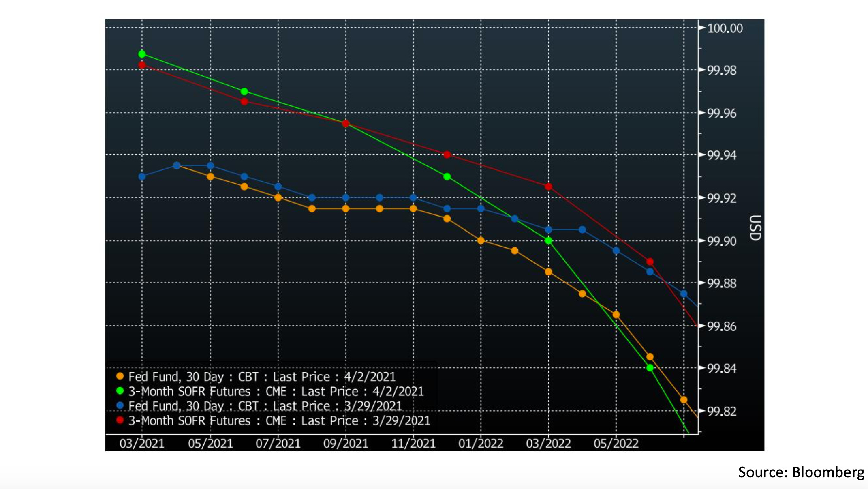The height and width of the screenshot is (489, 868).
Task: Click the 11/2021 x-axis label
Action: 413,444
